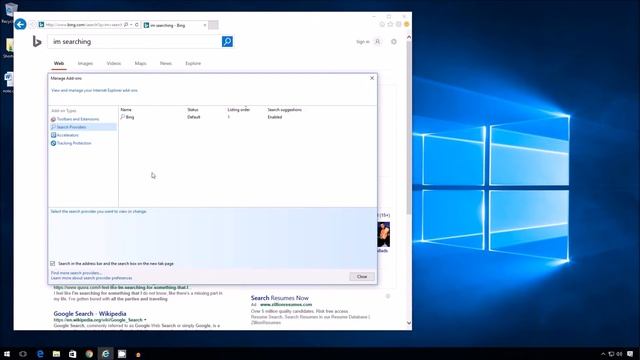640x360 pixels.
Task: Select Toolbars and Extensions add-on type
Action: pyautogui.click(x=78, y=119)
